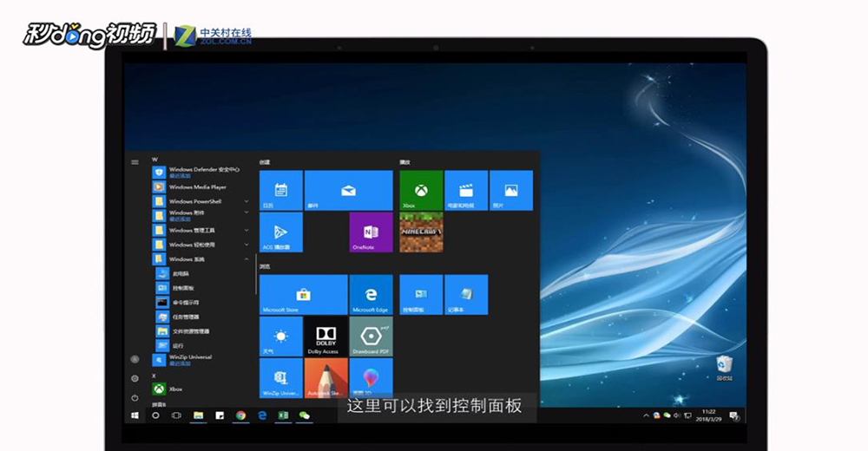Select the Recycle Bin desktop icon

pos(724,368)
